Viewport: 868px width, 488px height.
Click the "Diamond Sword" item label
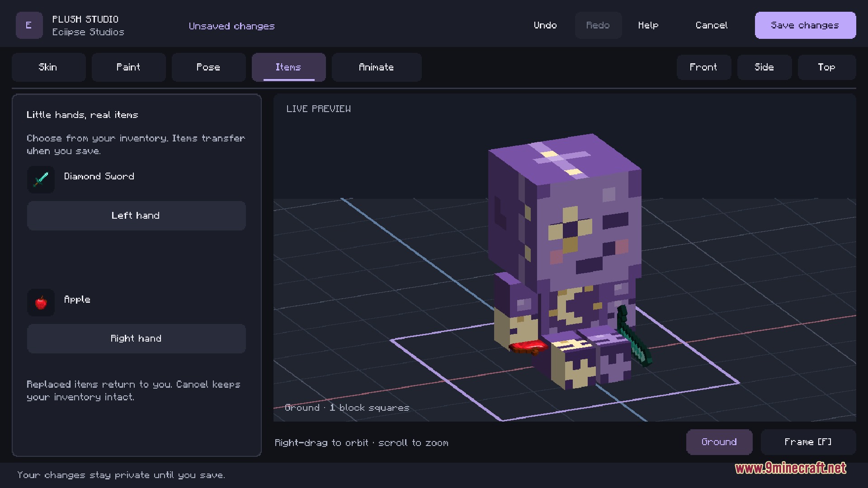pyautogui.click(x=99, y=176)
